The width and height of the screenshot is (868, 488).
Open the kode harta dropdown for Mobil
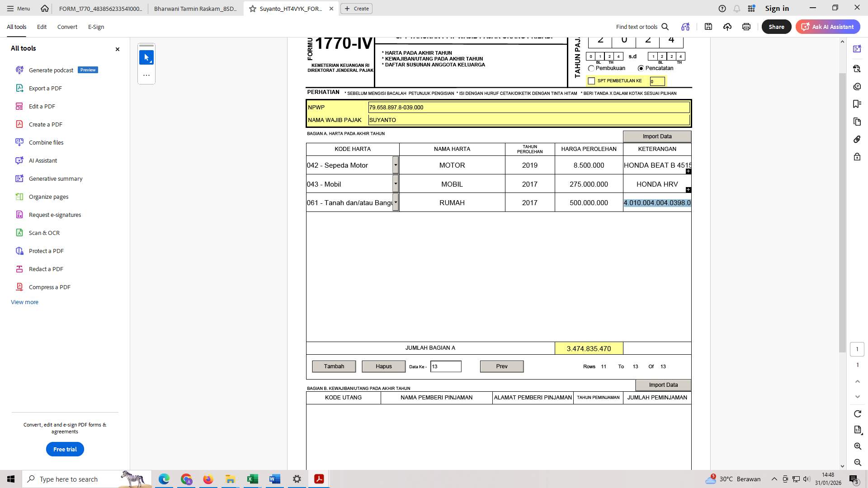point(396,184)
